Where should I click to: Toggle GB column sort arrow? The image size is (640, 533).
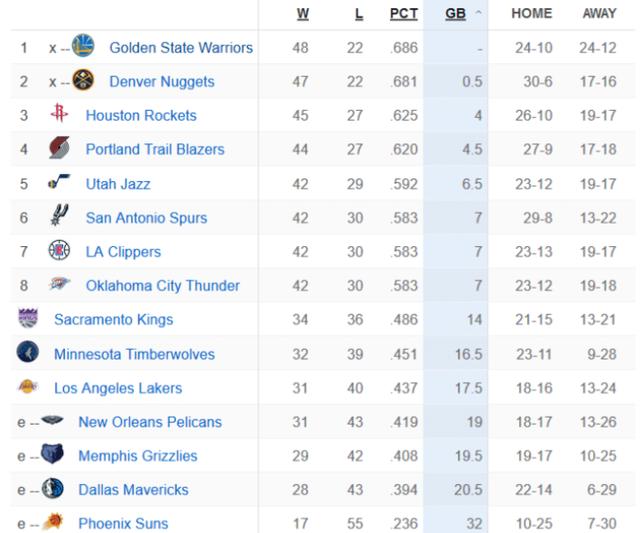(x=478, y=13)
